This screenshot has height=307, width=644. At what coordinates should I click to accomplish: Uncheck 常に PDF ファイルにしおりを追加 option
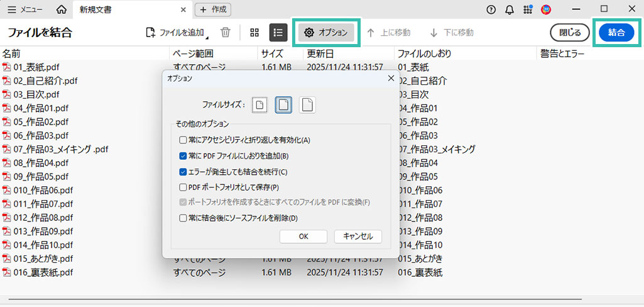pyautogui.click(x=183, y=156)
